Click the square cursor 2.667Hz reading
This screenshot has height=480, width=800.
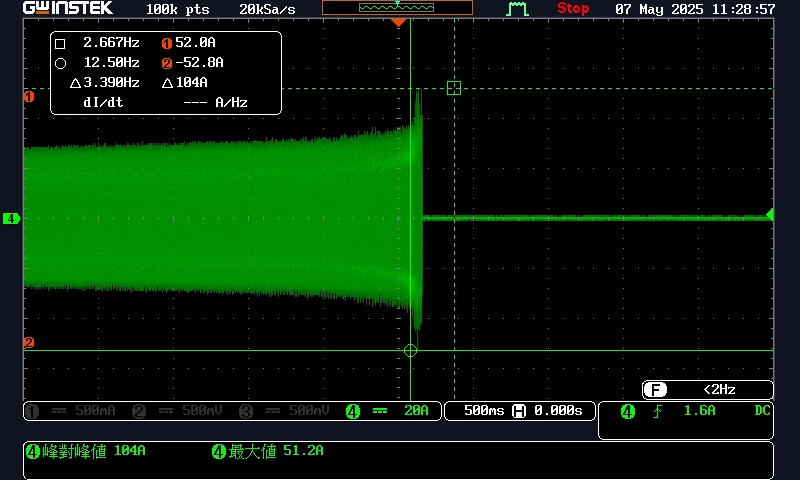pos(97,43)
